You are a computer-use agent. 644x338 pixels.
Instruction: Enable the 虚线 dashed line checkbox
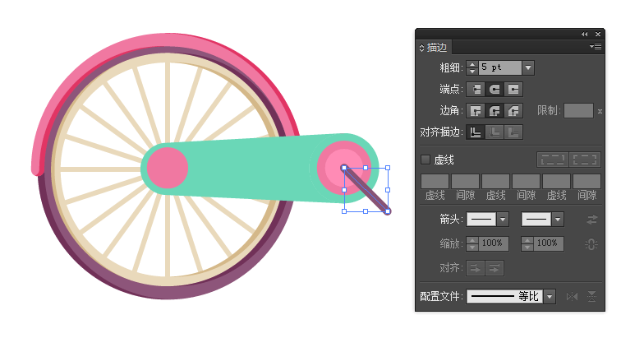pos(425,160)
